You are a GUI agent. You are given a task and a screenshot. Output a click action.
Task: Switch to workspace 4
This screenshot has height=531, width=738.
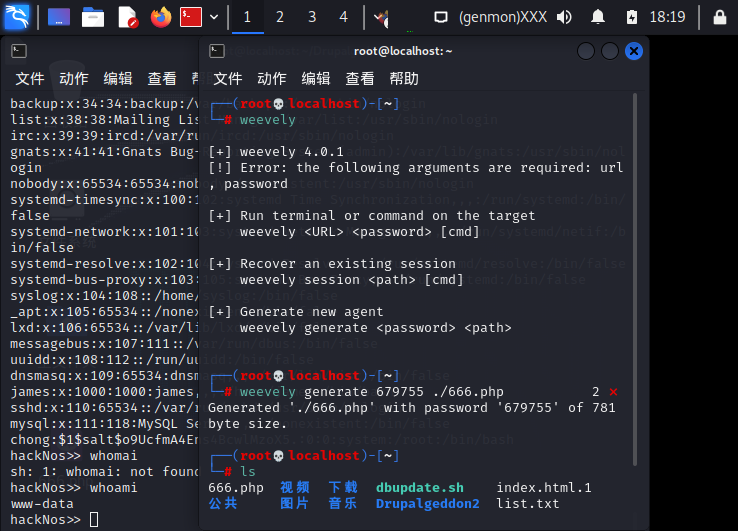pyautogui.click(x=344, y=17)
